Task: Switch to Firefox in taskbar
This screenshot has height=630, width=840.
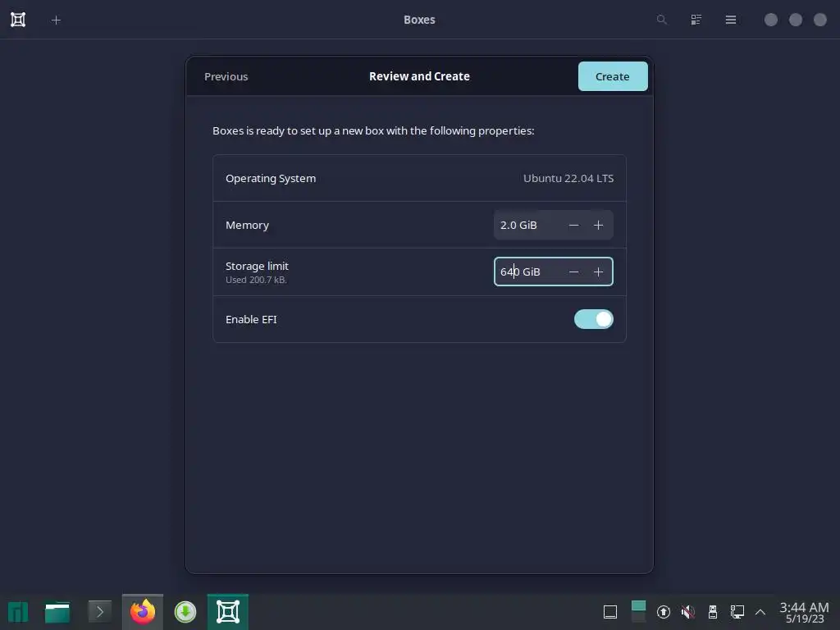Action: pyautogui.click(x=143, y=612)
